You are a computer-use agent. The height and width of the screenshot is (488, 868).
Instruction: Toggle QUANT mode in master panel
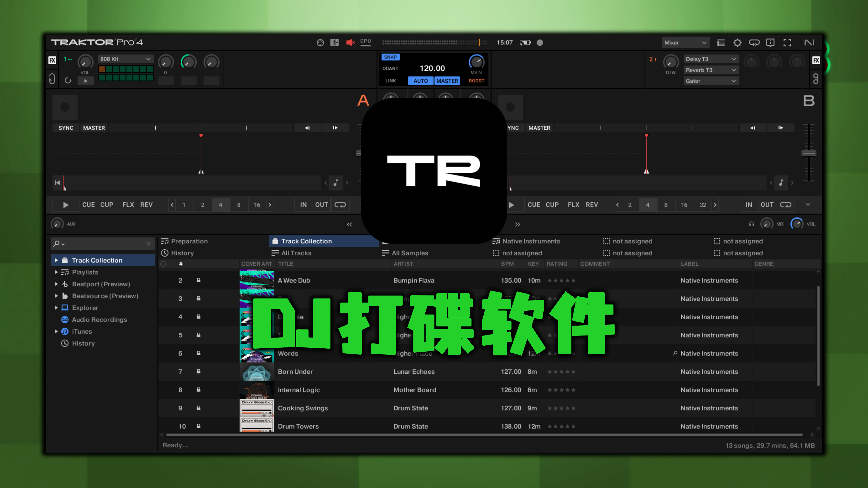(x=390, y=68)
